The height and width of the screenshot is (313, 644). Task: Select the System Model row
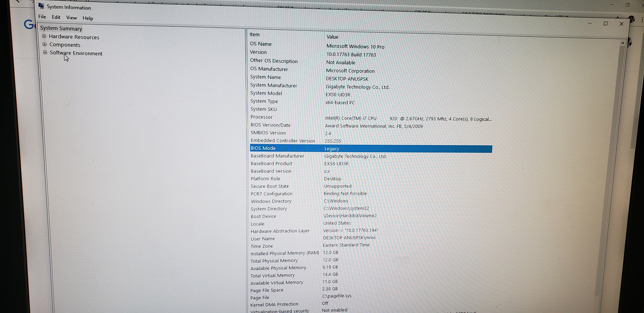point(371,94)
